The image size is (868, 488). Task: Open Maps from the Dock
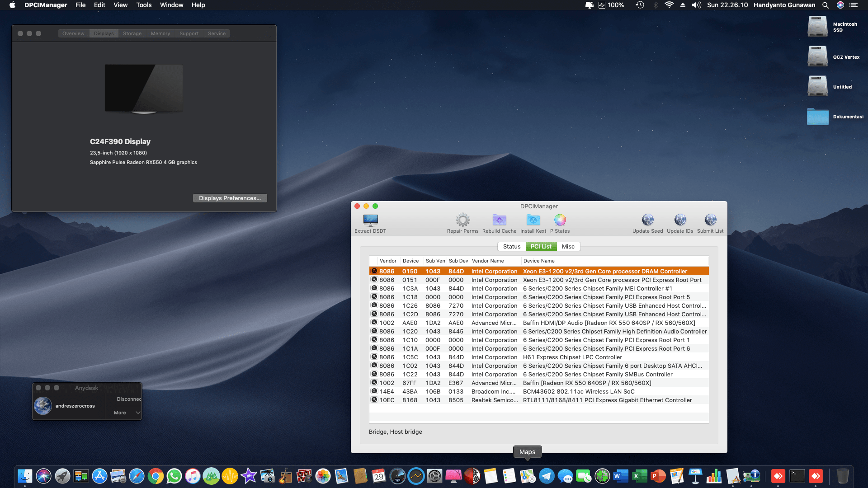527,476
